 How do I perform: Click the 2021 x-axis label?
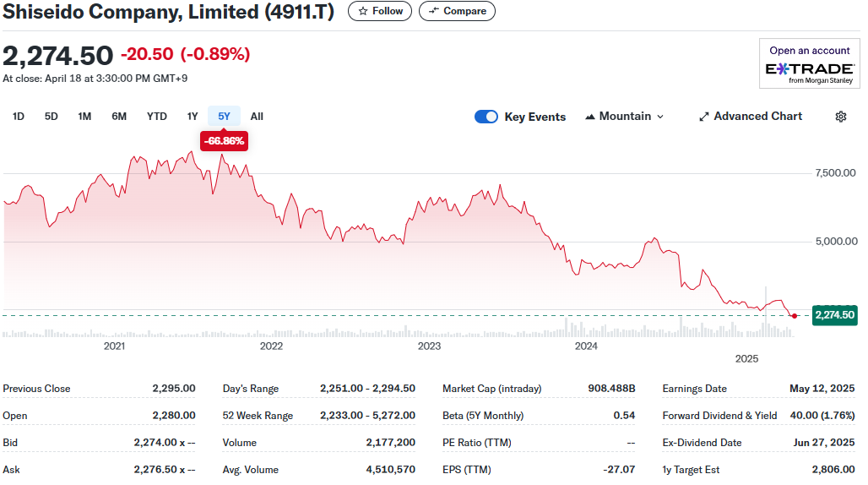pyautogui.click(x=114, y=346)
